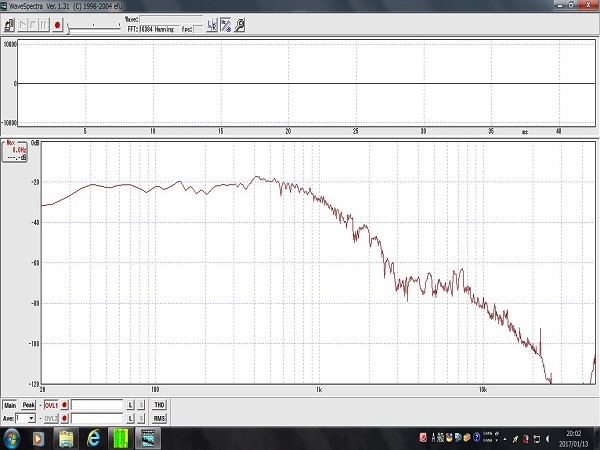Open File Explorer folder from the taskbar

tap(66, 438)
